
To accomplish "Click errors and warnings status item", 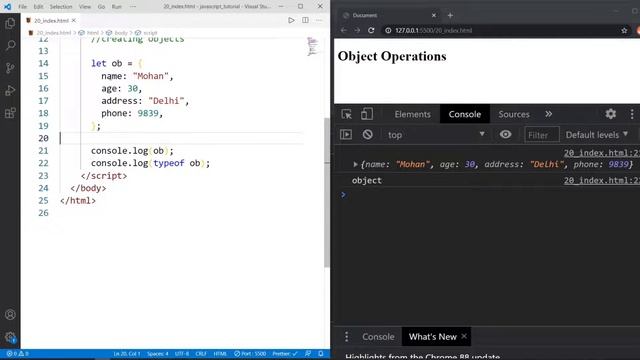I will [x=18, y=354].
